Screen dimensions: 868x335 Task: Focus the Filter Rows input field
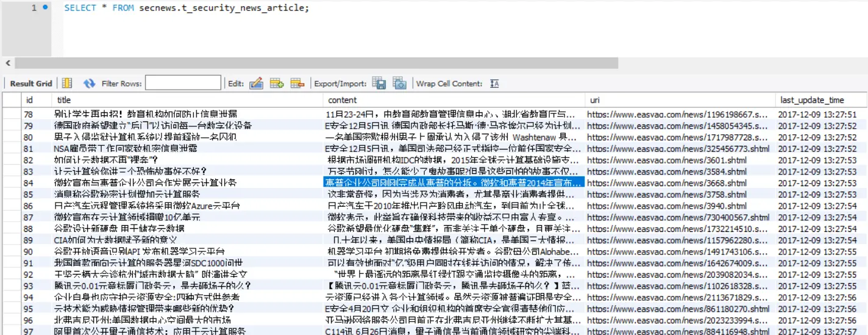pyautogui.click(x=183, y=84)
